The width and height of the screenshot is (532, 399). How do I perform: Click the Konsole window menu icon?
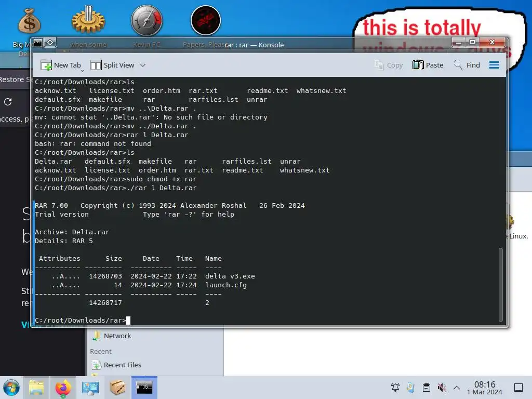point(37,43)
